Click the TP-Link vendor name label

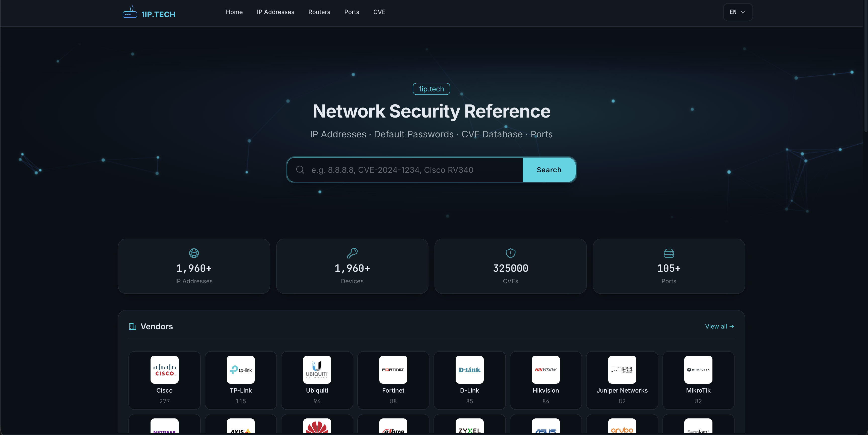240,390
